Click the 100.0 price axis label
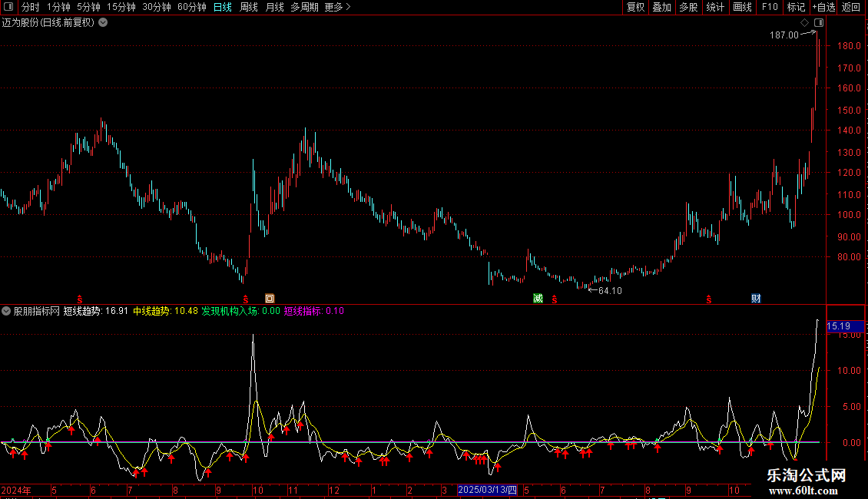This screenshot has width=868, height=499. click(x=849, y=215)
